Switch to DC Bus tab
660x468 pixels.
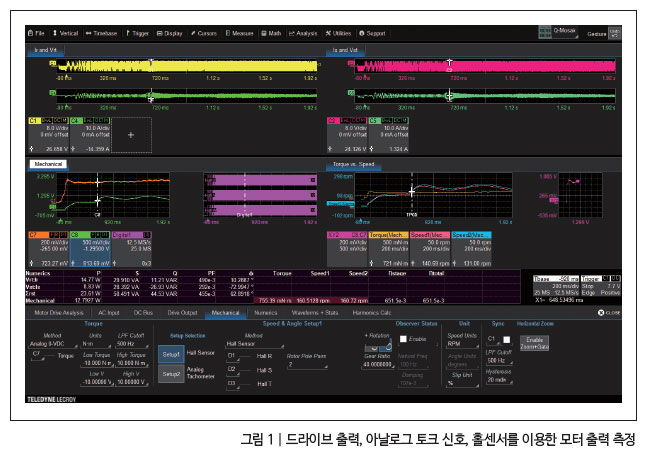pyautogui.click(x=143, y=313)
